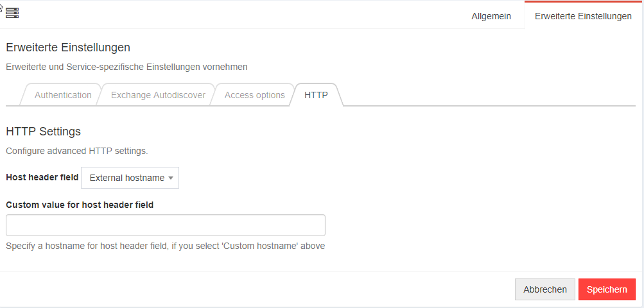Screen dimensions: 644x308
Task: Click the 'Service-spezifische Einstellungen vornehmen' description text
Action: point(157,67)
